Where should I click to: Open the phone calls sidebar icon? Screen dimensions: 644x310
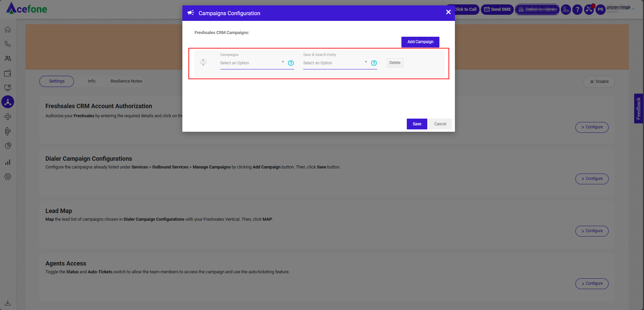(x=8, y=44)
